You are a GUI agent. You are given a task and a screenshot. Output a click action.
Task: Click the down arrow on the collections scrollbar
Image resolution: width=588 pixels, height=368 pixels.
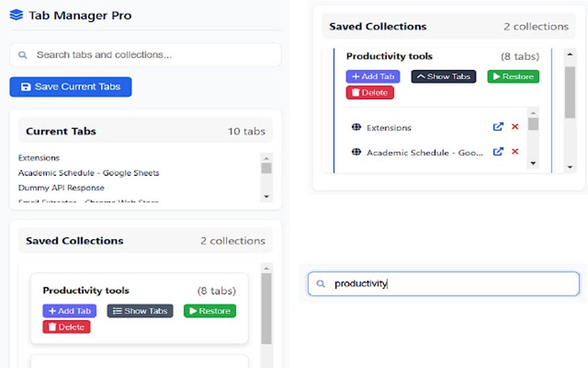(570, 167)
